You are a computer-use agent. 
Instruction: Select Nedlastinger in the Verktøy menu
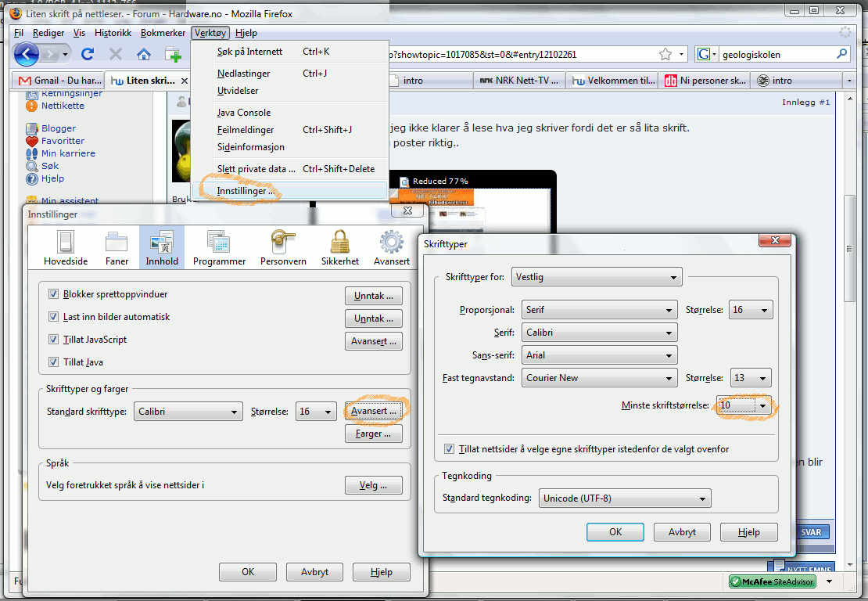tap(289, 73)
